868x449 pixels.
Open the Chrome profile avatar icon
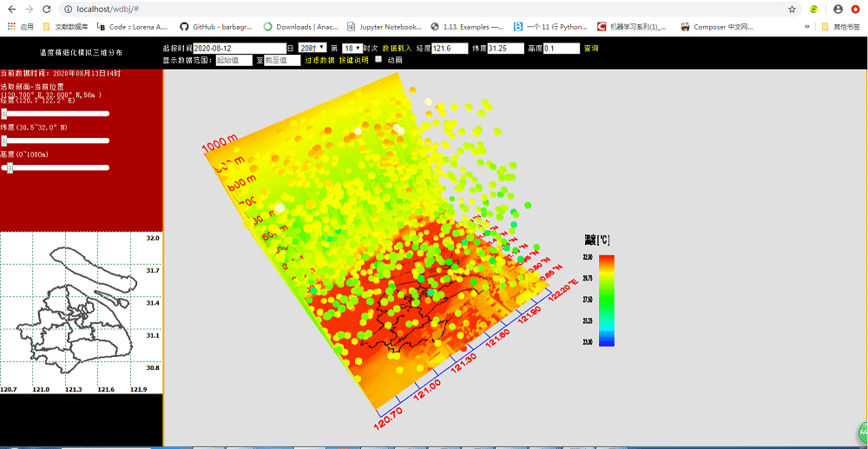(838, 9)
